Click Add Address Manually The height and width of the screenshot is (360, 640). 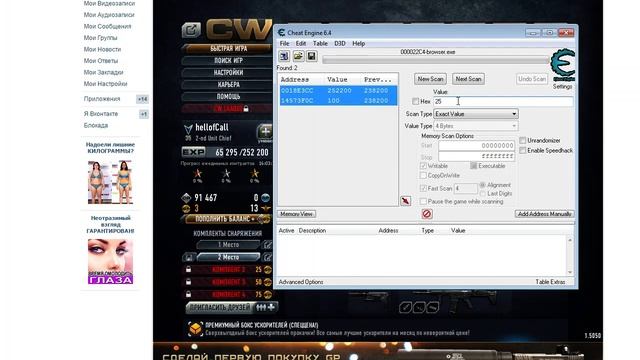tap(544, 214)
